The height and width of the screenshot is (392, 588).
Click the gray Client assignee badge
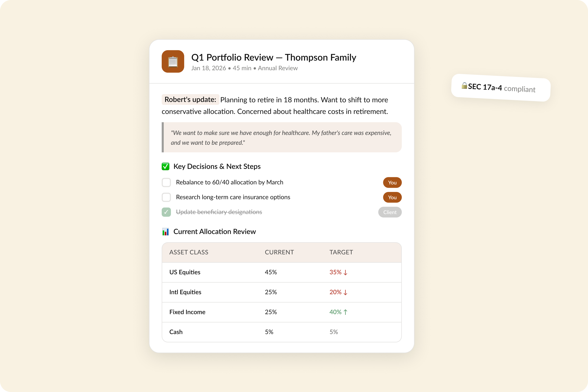390,212
